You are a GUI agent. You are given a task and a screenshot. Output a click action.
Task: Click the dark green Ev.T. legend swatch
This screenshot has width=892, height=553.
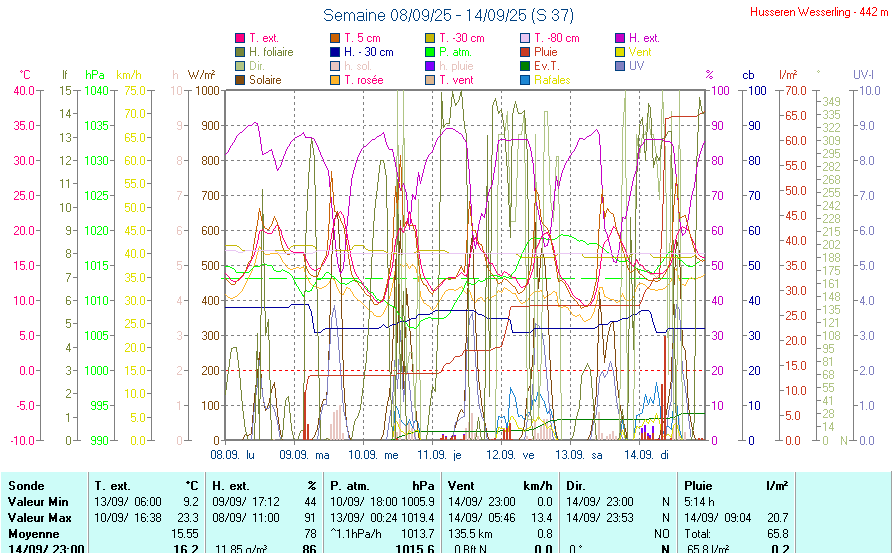[x=525, y=66]
